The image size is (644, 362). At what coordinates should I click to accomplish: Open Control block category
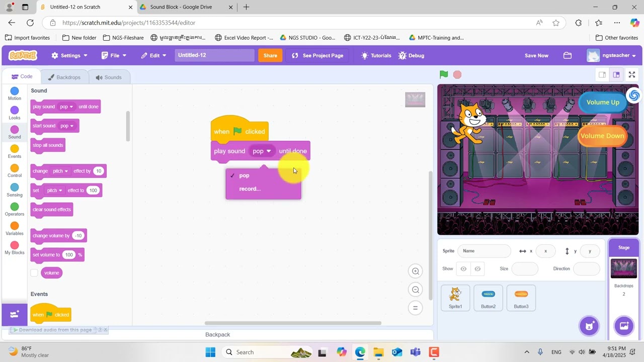15,170
